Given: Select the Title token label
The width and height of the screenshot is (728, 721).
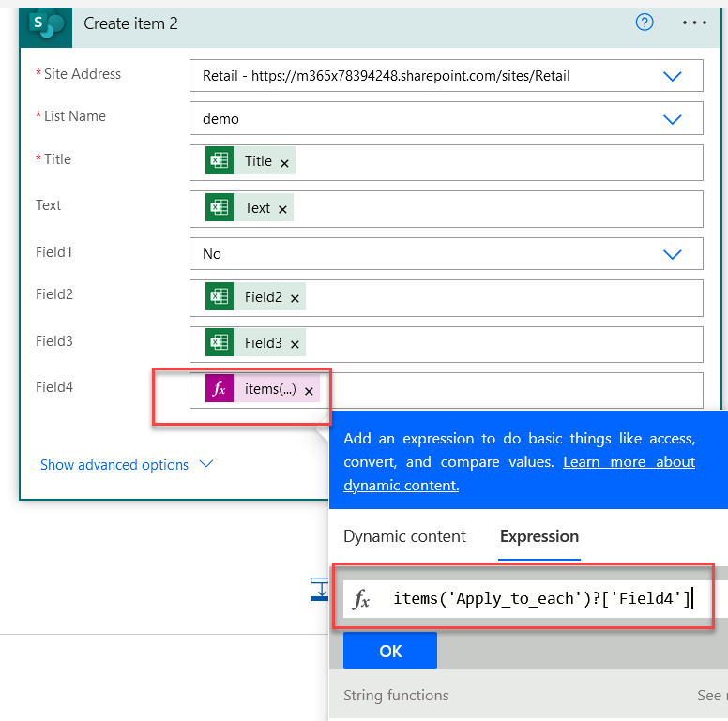Looking at the screenshot, I should pyautogui.click(x=258, y=161).
